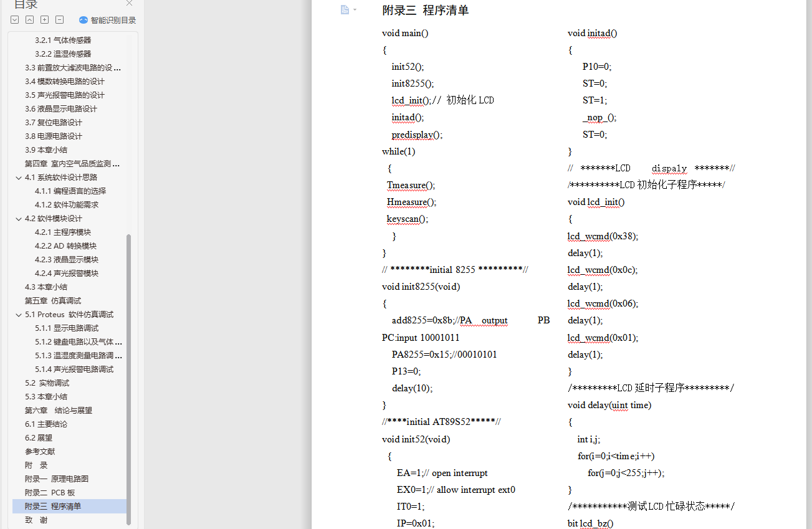Select 6.1 主要结论
This screenshot has width=812, height=529.
pyautogui.click(x=46, y=424)
